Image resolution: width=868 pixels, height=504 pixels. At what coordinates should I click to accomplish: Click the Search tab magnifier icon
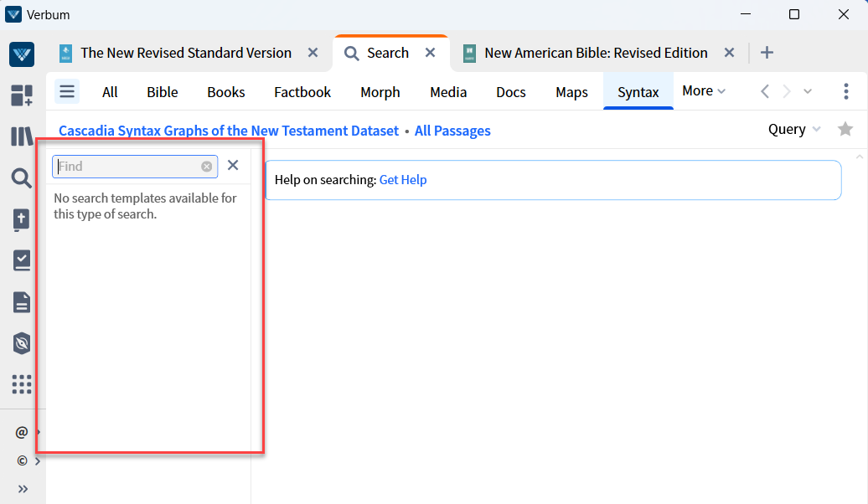352,53
